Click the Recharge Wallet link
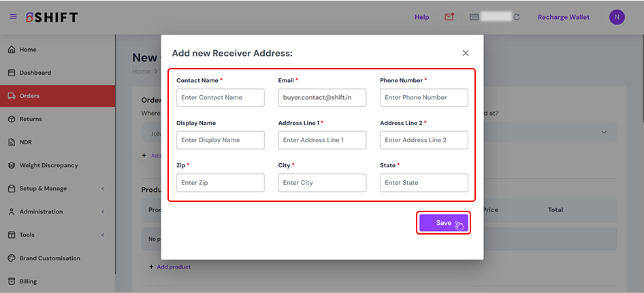The width and height of the screenshot is (644, 293). [563, 17]
